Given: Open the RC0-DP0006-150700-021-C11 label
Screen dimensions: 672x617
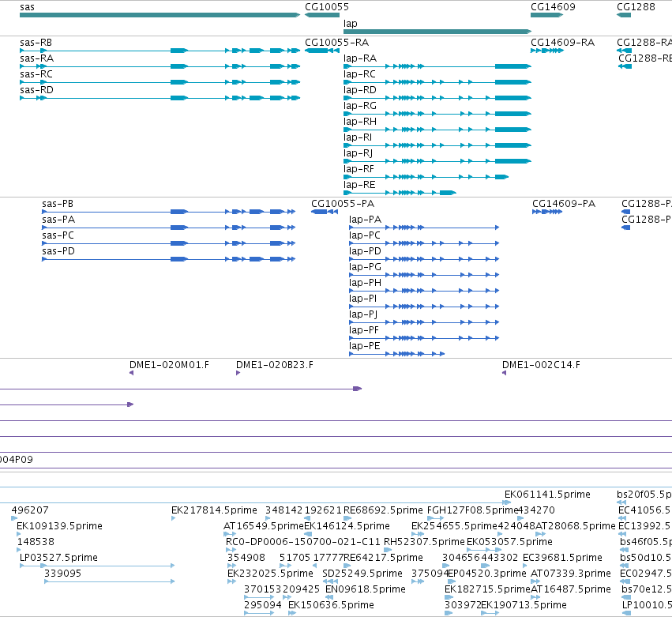Looking at the screenshot, I should (x=303, y=542).
